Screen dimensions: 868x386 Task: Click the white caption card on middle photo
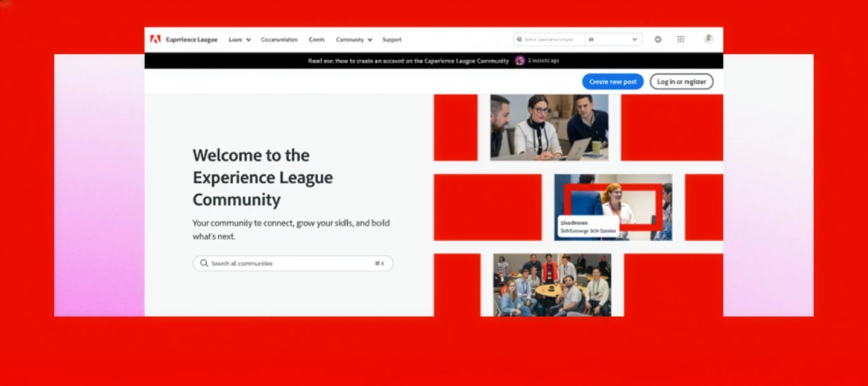point(588,227)
